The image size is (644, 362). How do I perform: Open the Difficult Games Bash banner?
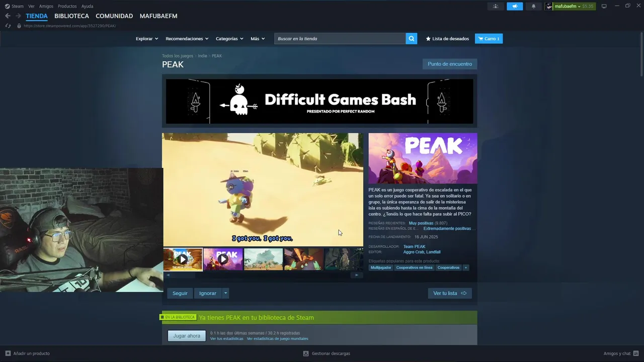tap(319, 101)
